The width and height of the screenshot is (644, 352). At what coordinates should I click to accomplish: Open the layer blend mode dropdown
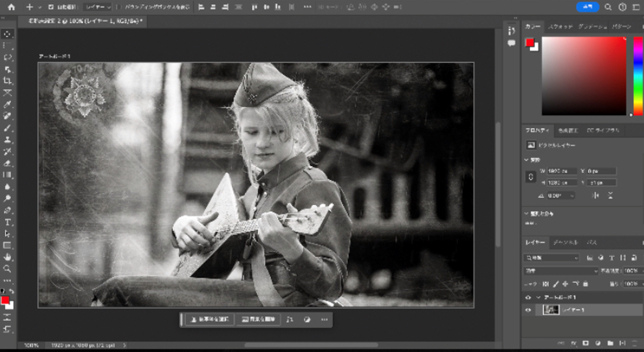[x=561, y=270]
